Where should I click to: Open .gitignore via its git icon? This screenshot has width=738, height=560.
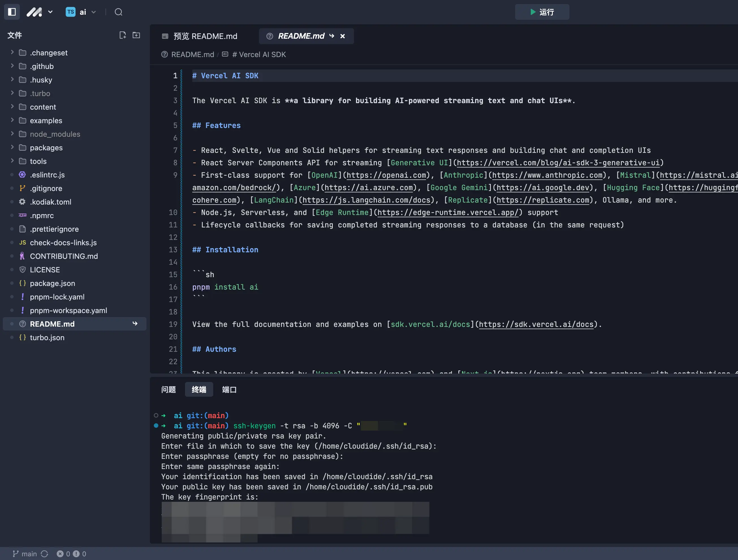tap(22, 188)
